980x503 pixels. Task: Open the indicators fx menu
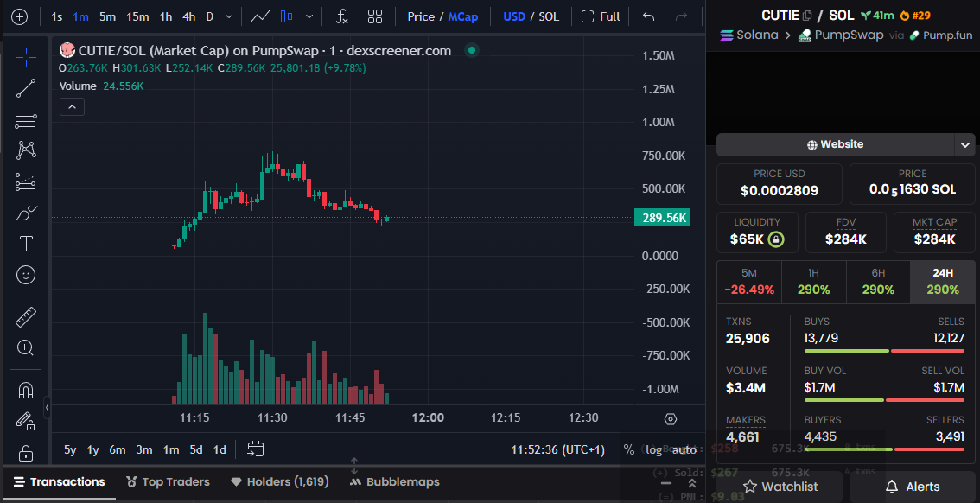point(342,17)
